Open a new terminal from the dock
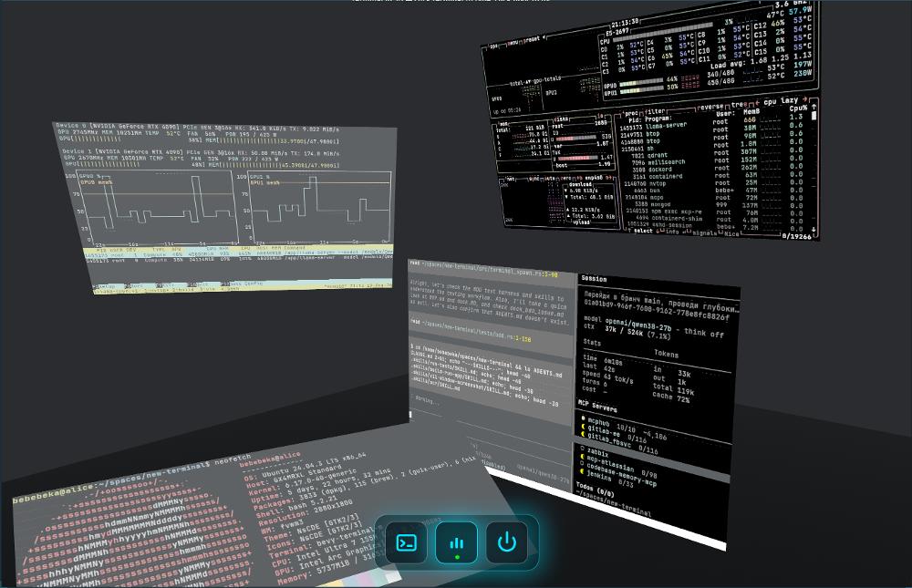This screenshot has width=912, height=588. pos(406,542)
